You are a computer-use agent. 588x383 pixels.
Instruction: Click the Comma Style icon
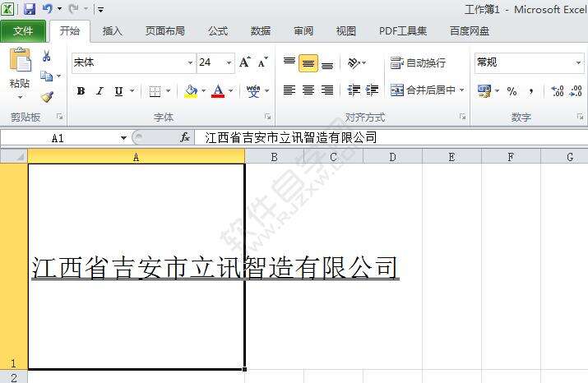(x=530, y=90)
